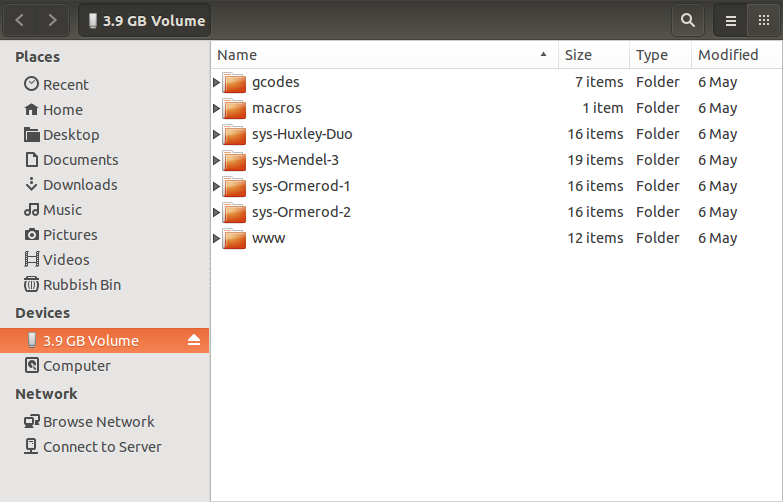The width and height of the screenshot is (783, 502).
Task: Go back with the left arrow button
Action: [19, 20]
